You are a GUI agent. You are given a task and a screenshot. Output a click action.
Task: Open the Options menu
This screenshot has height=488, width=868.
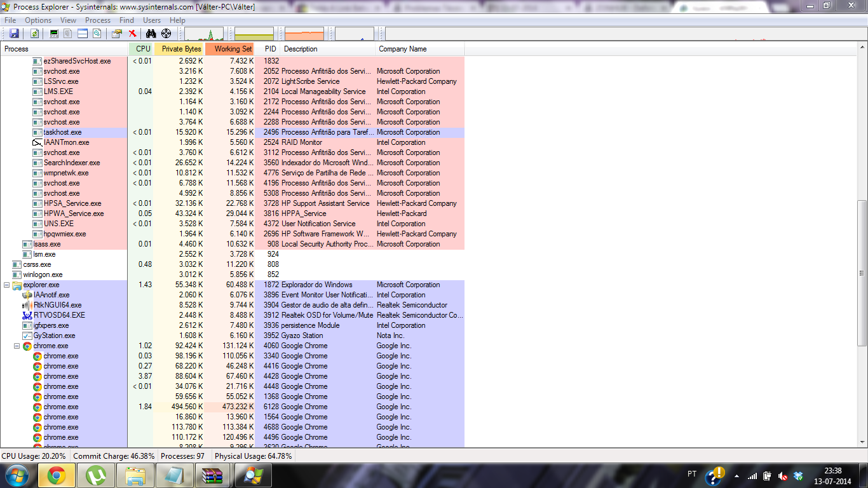click(x=38, y=20)
